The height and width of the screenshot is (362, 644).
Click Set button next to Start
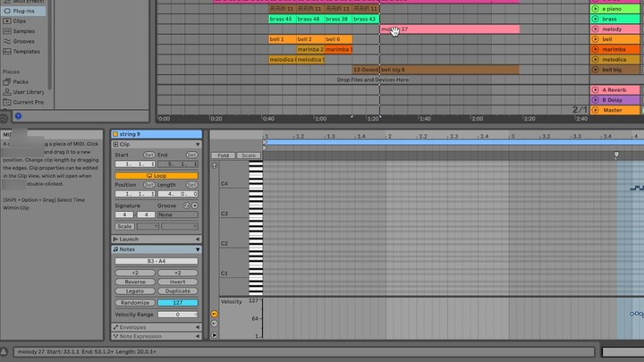pyautogui.click(x=148, y=155)
